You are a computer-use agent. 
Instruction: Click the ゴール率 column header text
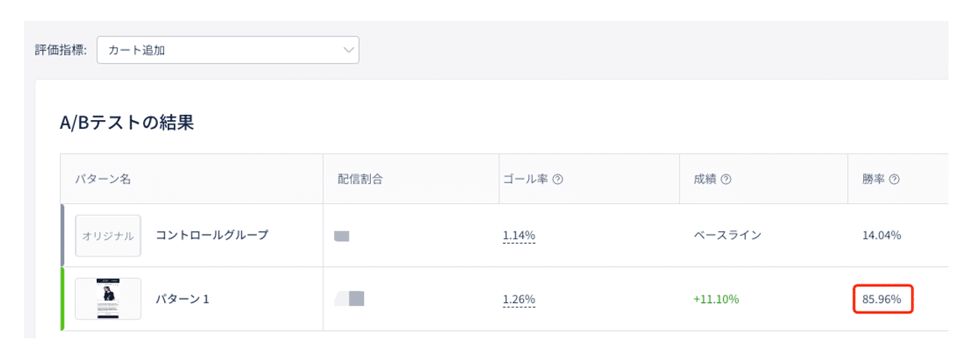[x=526, y=179]
